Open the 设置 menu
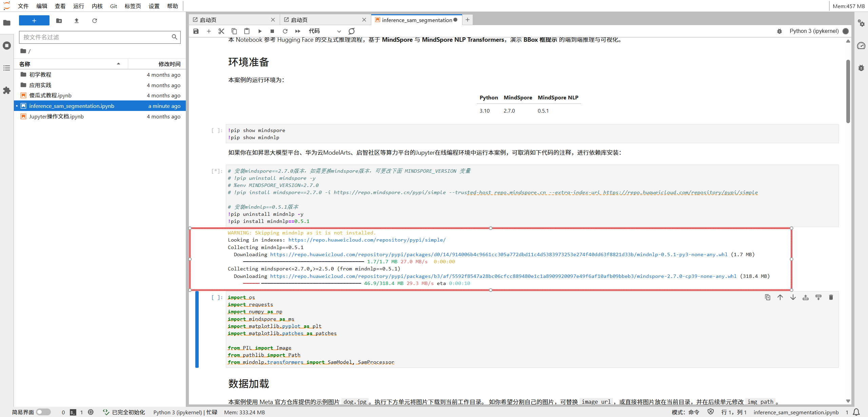 154,6
